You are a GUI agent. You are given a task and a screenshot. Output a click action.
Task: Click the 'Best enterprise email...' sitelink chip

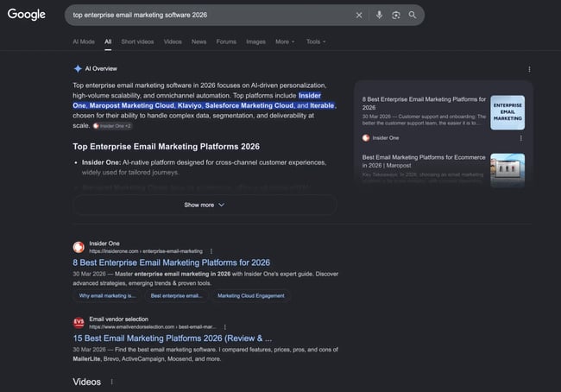pyautogui.click(x=176, y=295)
